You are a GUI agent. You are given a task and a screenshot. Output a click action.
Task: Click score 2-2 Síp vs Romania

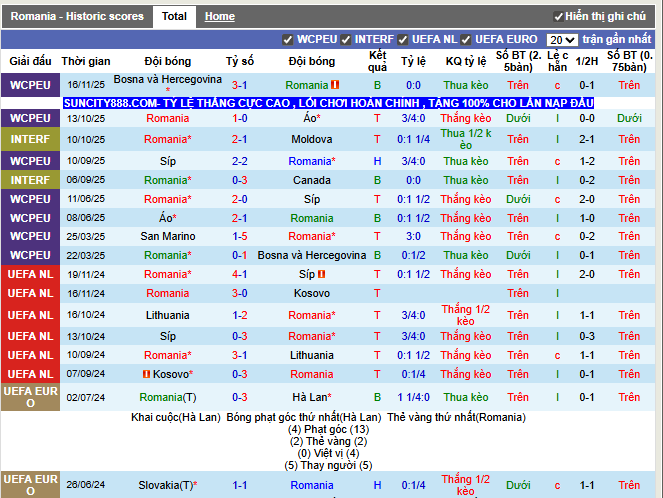(x=239, y=161)
